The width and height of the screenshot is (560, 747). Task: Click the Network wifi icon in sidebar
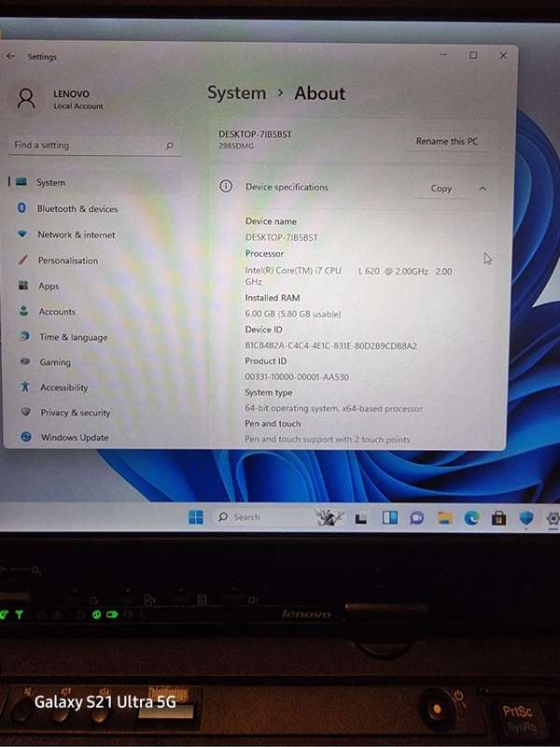[21, 234]
